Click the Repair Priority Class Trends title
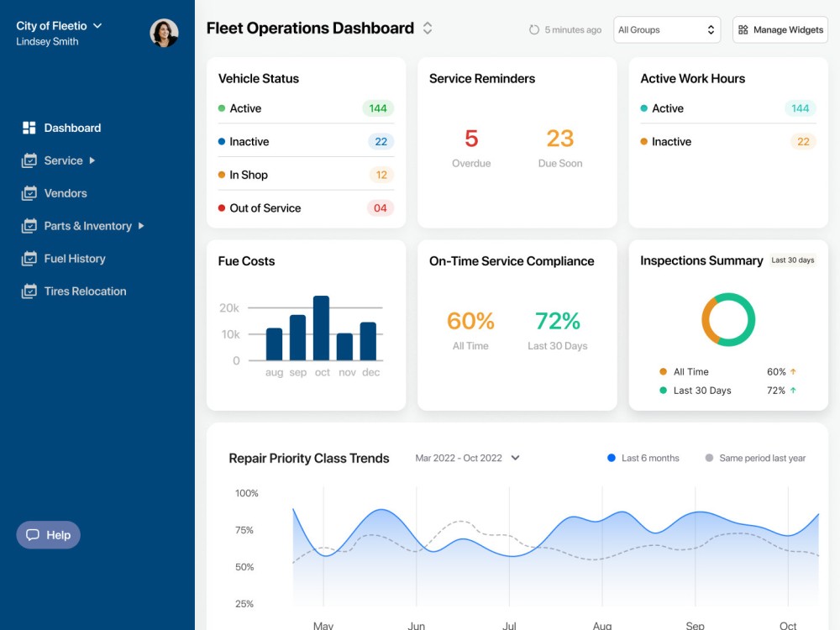The image size is (840, 630). click(308, 458)
